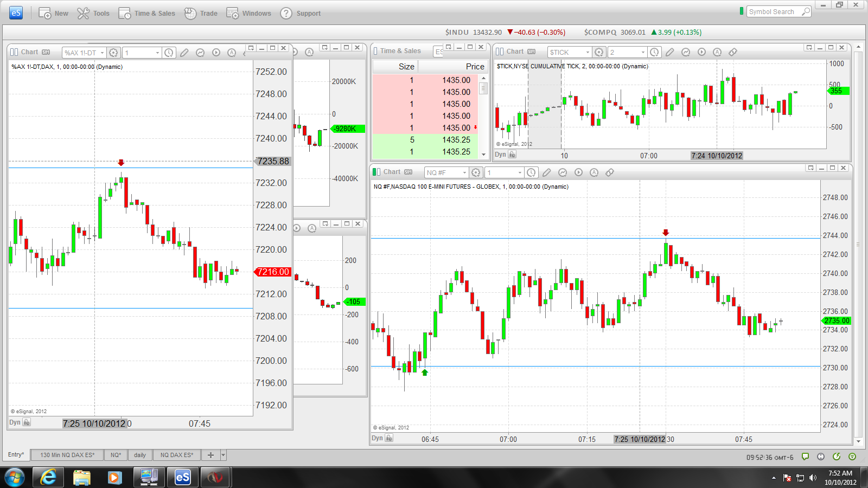
Task: Click the trade ticket icon in NQ #F chart
Action: 610,172
